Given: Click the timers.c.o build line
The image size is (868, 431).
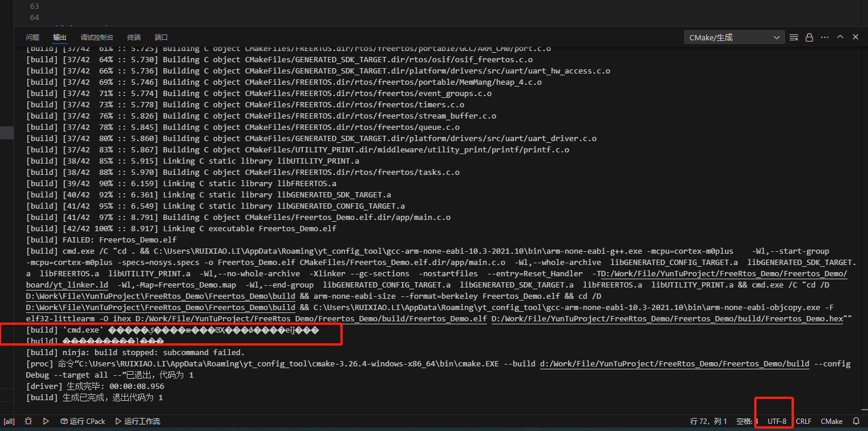Looking at the screenshot, I should tap(245, 105).
